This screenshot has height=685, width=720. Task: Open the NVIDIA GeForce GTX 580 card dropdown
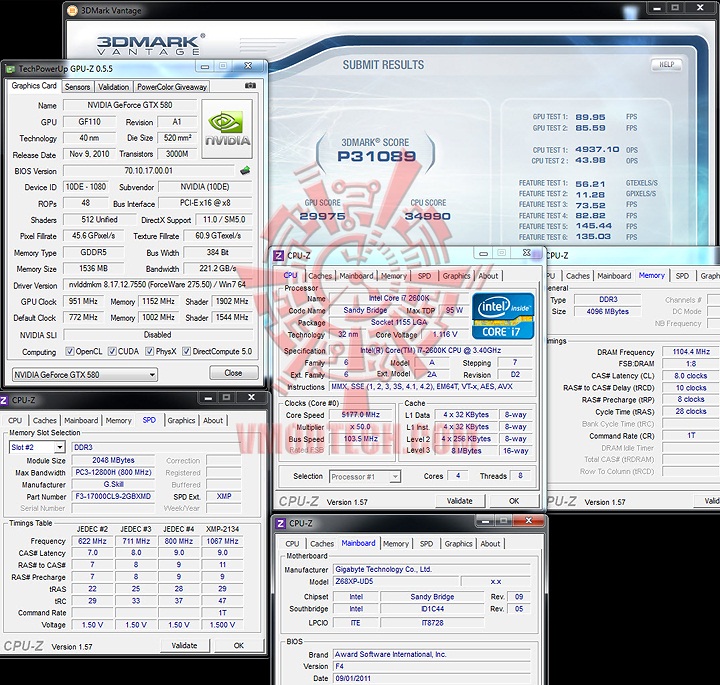click(84, 375)
